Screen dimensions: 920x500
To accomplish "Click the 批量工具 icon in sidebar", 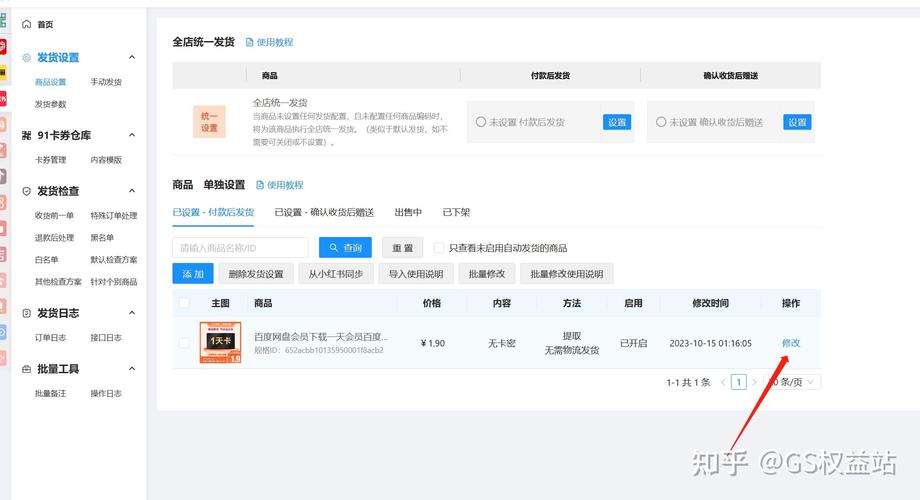I will (27, 369).
